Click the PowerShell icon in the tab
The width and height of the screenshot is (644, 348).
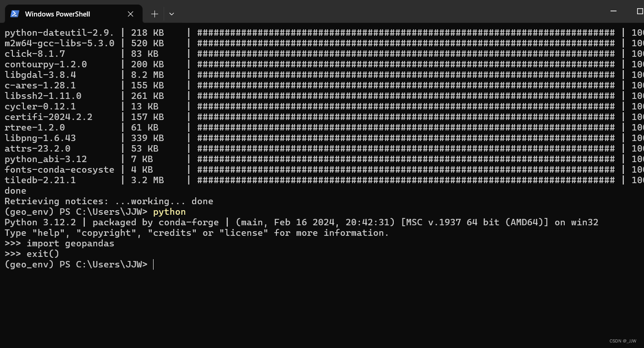point(15,14)
